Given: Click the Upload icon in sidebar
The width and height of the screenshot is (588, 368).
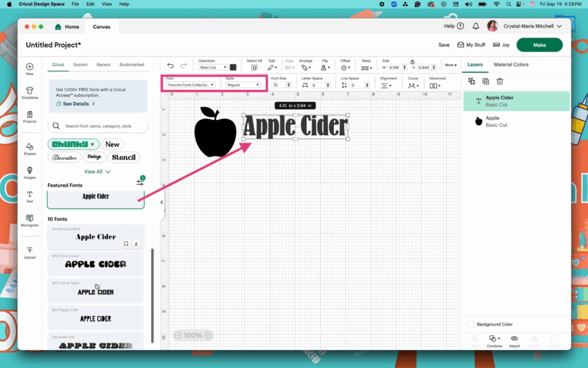Looking at the screenshot, I should 29,252.
